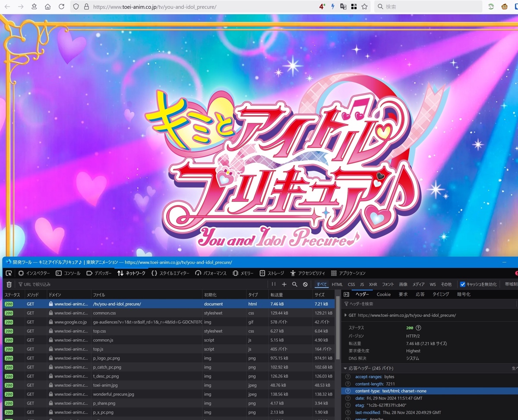Select the common.css request row
This screenshot has height=420, width=518.
[x=169, y=313]
